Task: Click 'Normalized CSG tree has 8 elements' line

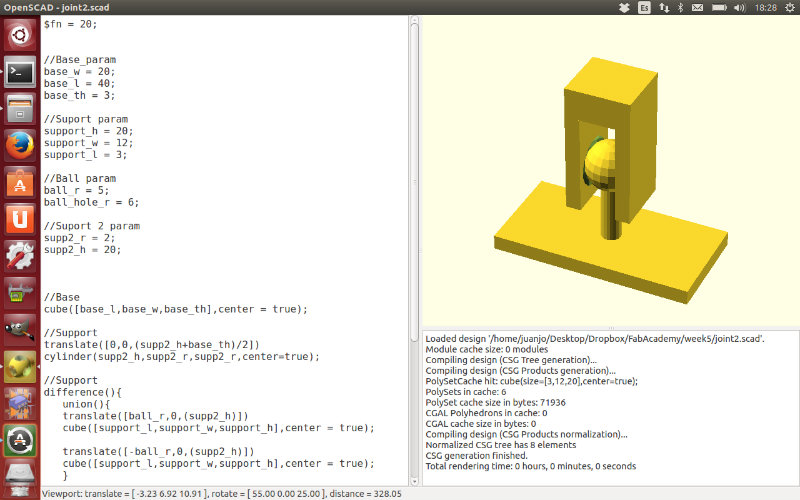Action: [501, 445]
